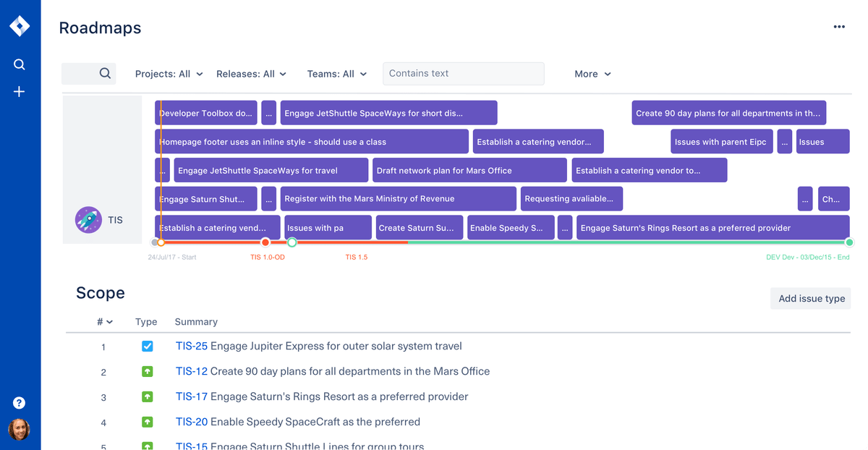This screenshot has height=450, width=868.
Task: Select the TIS 1.0-OD release marker
Action: pos(265,242)
